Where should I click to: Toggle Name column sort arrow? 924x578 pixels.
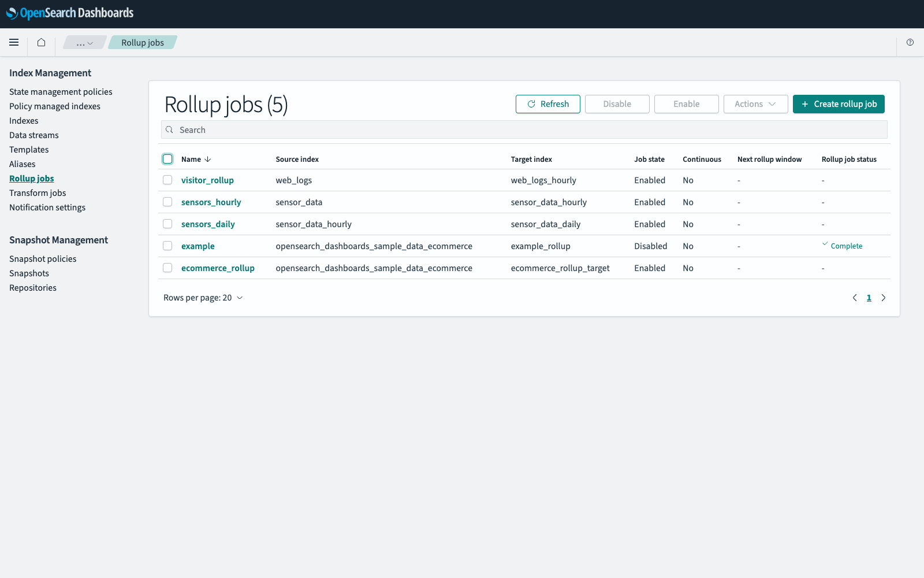[x=208, y=160]
